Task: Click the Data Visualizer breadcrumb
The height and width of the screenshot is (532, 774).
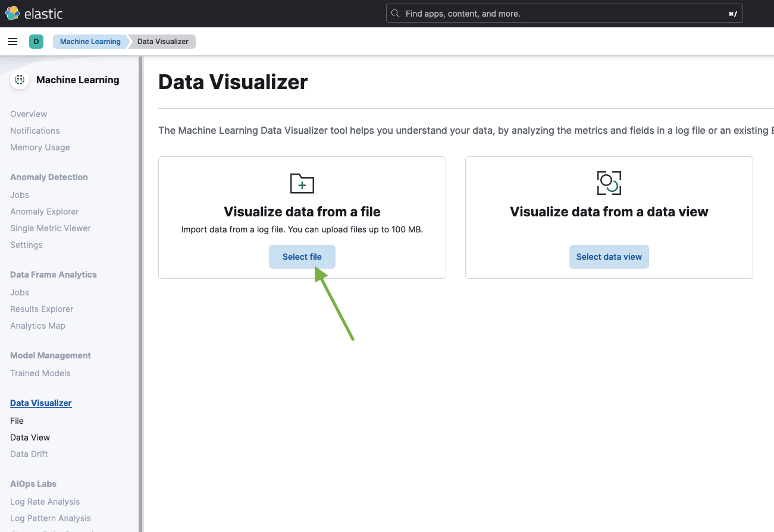Action: [163, 42]
